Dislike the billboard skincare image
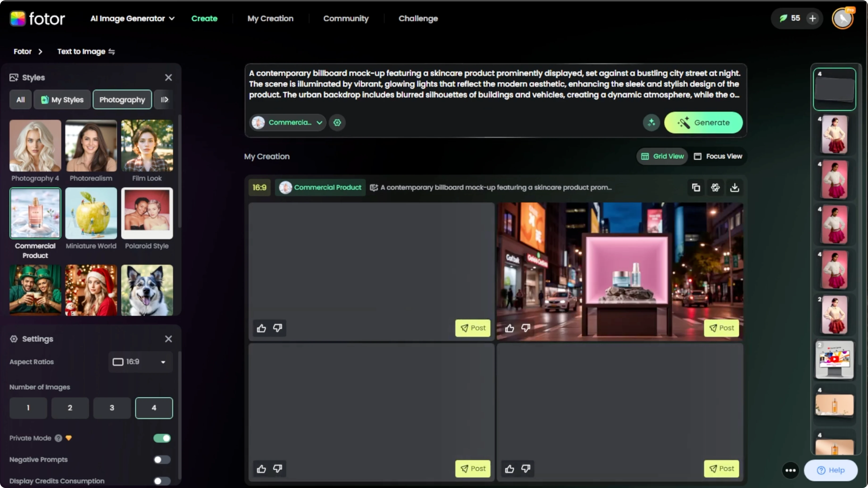 click(526, 328)
